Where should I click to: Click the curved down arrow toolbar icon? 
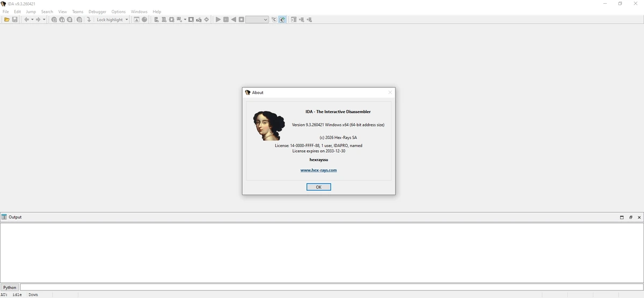(89, 20)
